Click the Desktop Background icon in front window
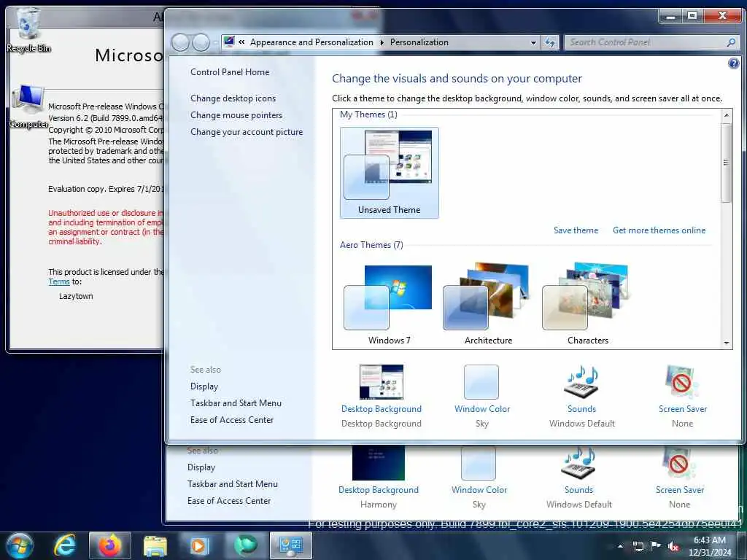The height and width of the screenshot is (560, 747). coord(381,381)
